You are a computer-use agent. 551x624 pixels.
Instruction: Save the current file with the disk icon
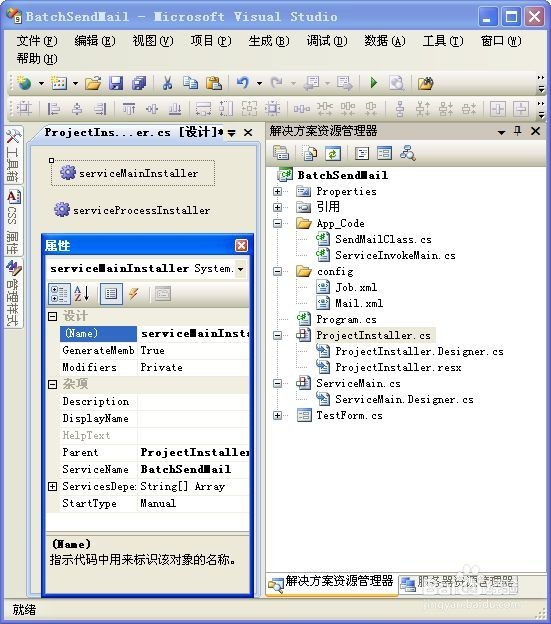pos(116,83)
